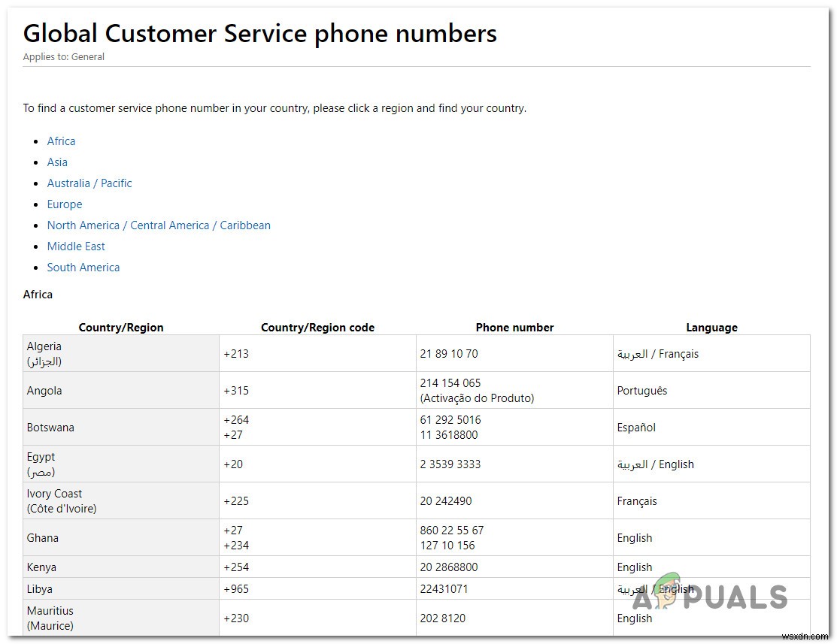Screen dimensions: 837x644
Task: Select North America / Central America / Caribbean link
Action: click(x=159, y=225)
